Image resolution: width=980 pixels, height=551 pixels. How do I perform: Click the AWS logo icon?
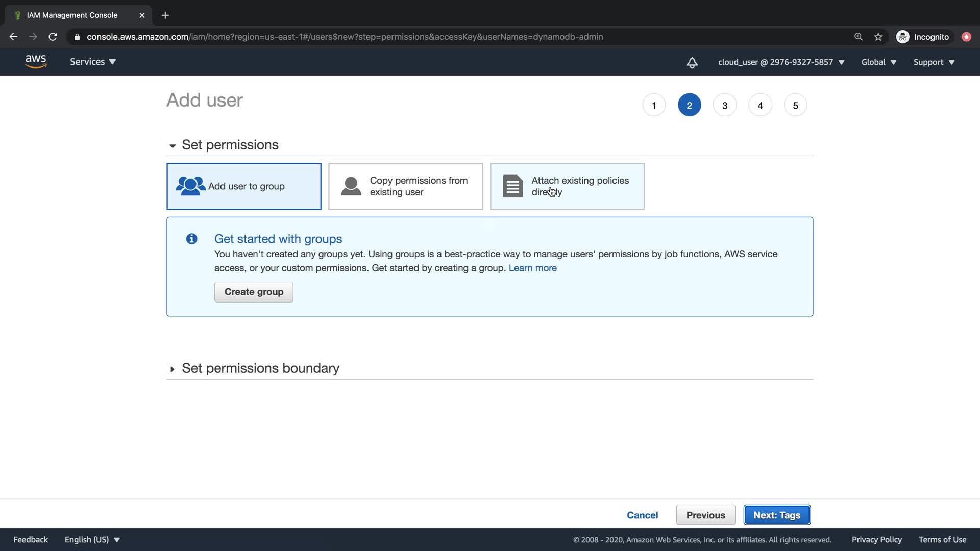[x=36, y=62]
